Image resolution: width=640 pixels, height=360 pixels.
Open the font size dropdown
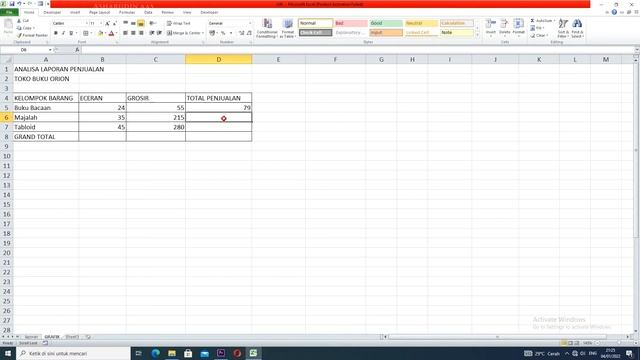point(100,24)
